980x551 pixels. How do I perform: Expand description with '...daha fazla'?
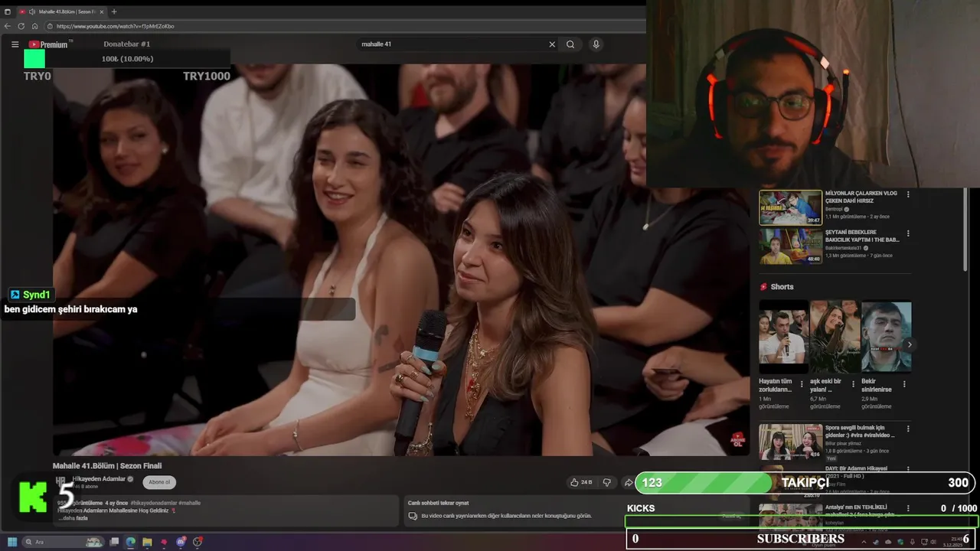(73, 518)
